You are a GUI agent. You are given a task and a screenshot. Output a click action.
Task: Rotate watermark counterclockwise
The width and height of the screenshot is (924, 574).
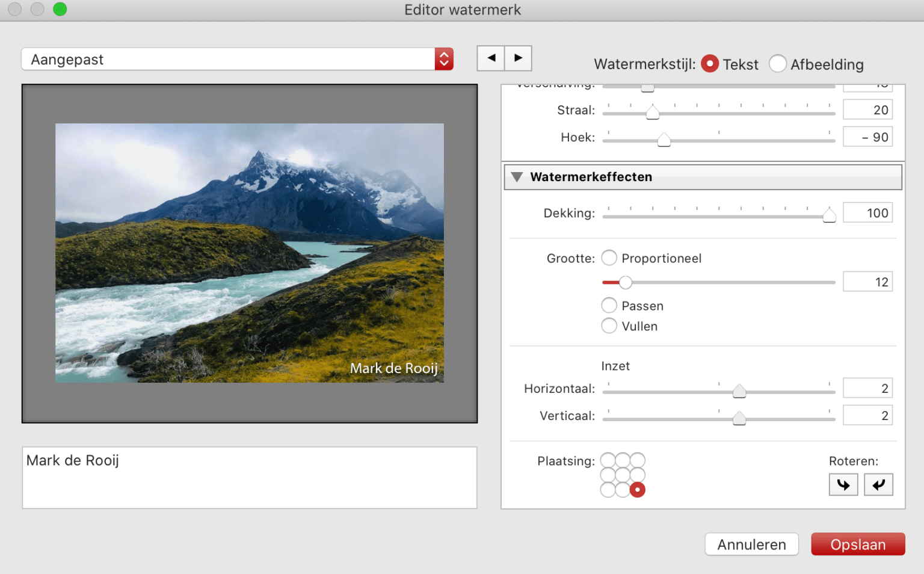coord(878,484)
